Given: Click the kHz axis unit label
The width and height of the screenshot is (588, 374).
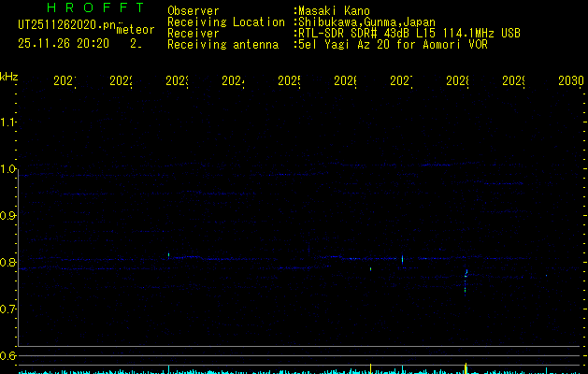Looking at the screenshot, I should [x=8, y=76].
